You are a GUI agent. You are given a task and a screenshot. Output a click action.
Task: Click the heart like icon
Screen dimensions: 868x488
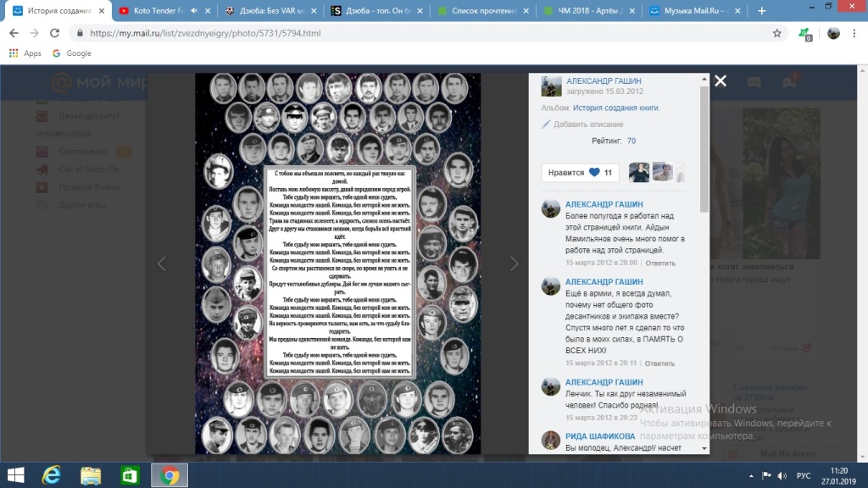click(x=594, y=172)
